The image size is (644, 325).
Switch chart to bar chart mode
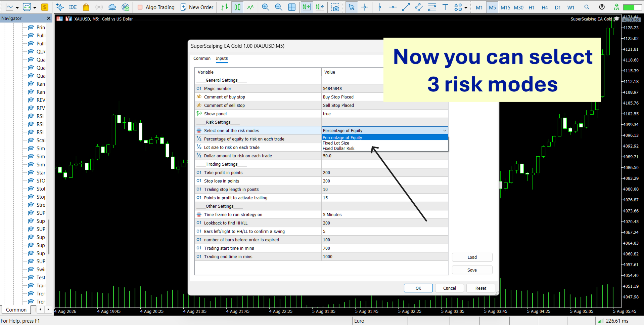click(x=224, y=7)
